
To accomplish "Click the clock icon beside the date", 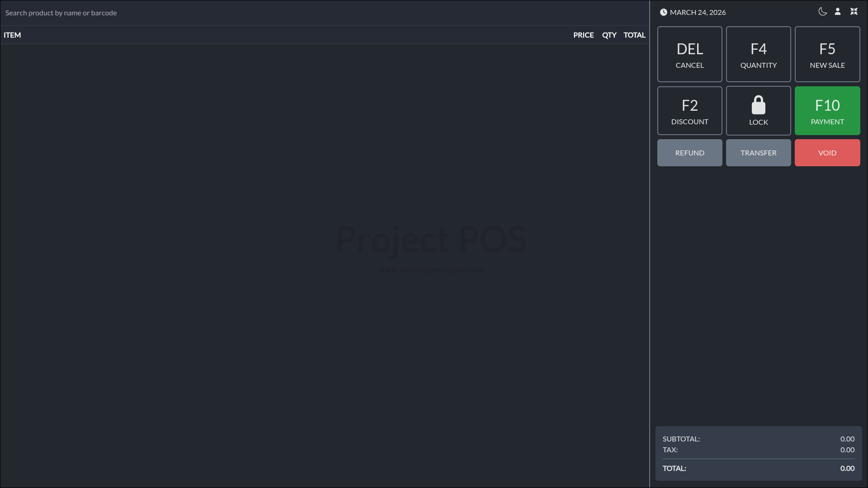I will [x=663, y=13].
